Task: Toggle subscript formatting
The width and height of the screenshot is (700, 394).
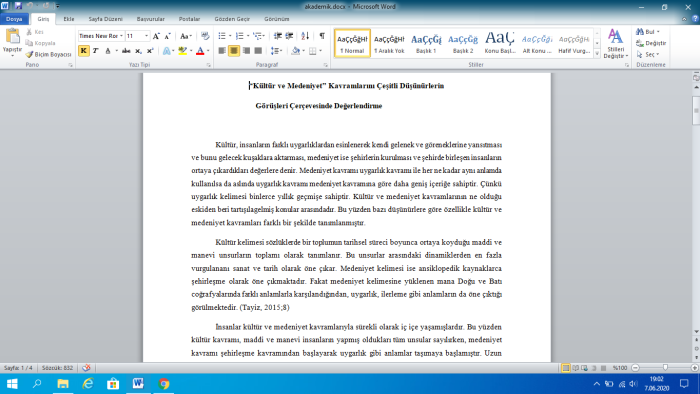Action: tap(138, 51)
